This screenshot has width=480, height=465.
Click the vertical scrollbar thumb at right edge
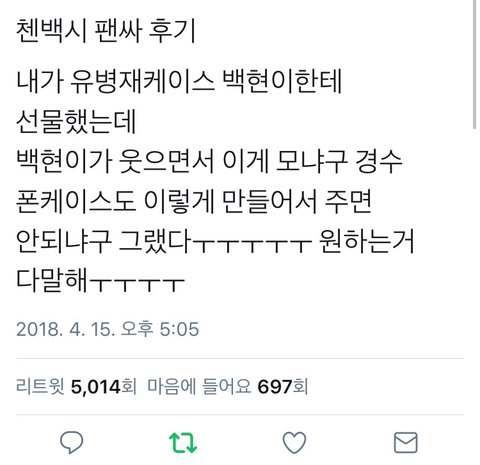tap(475, 63)
